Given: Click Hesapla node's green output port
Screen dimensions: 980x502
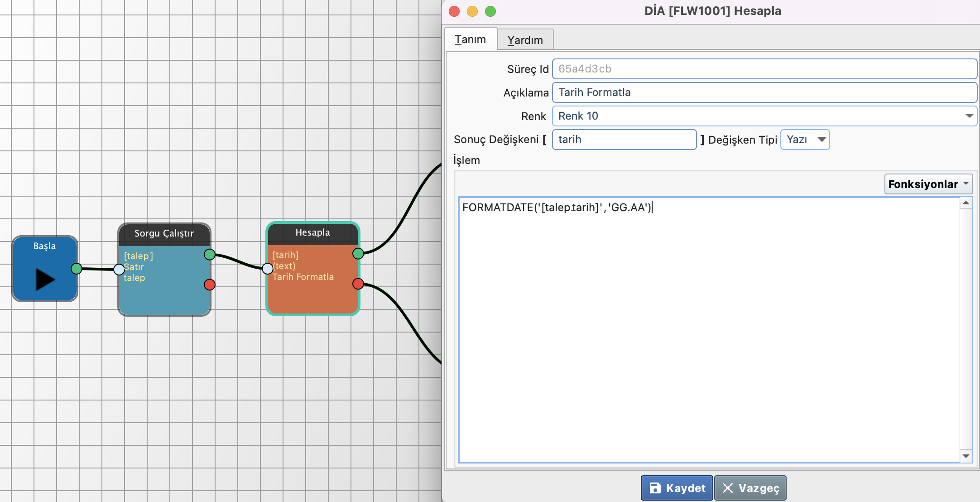Looking at the screenshot, I should pos(358,253).
